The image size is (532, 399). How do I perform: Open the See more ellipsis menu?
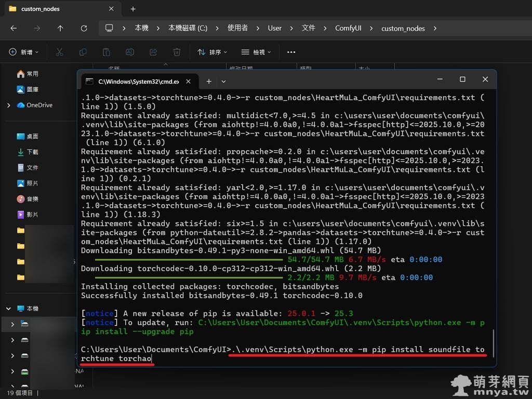point(291,52)
